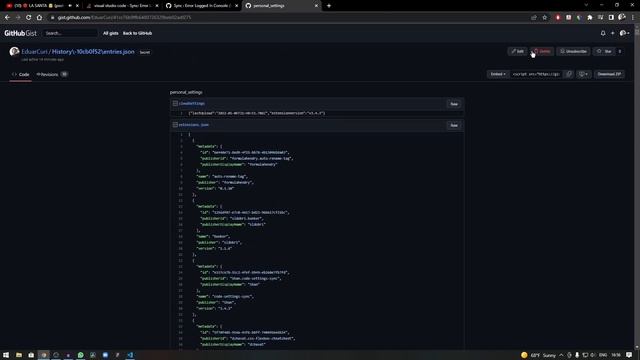Click the gist.github.com address bar
This screenshot has width=640, height=360.
point(286,18)
